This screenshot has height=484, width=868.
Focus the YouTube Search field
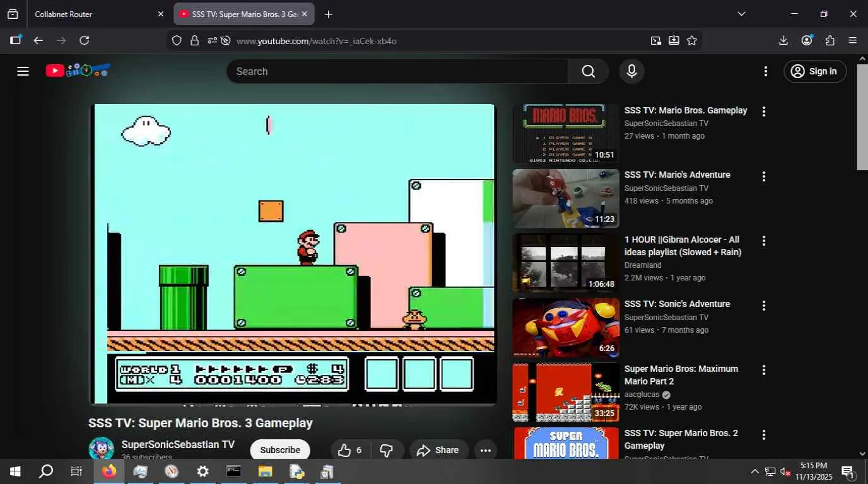pos(397,71)
